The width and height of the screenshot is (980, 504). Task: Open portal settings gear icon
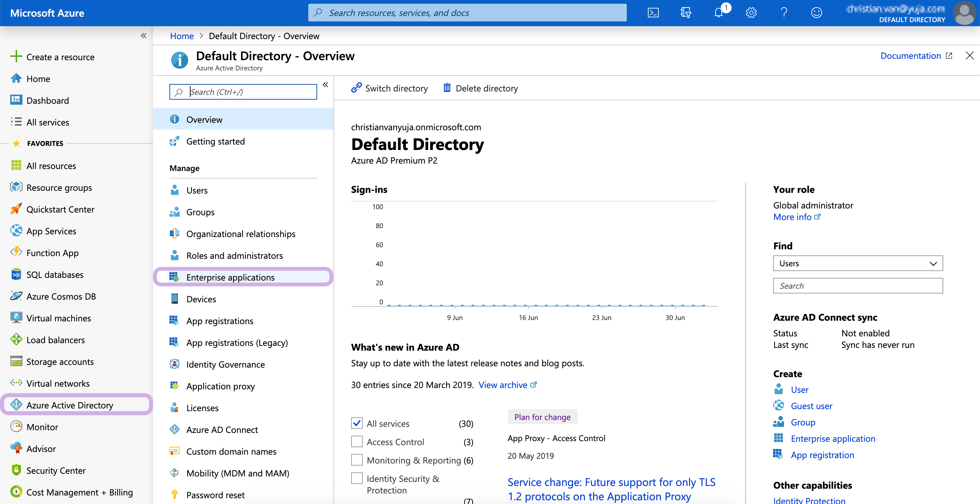pos(751,13)
